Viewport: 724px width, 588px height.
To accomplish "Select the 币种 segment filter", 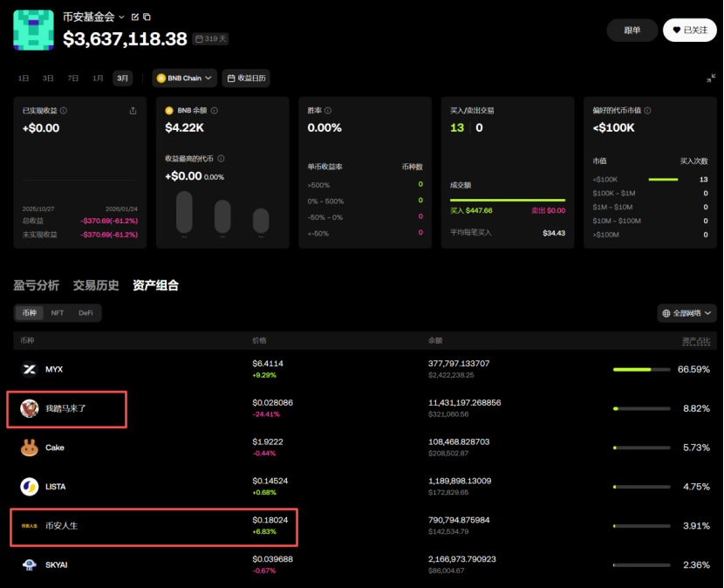I will tap(30, 312).
